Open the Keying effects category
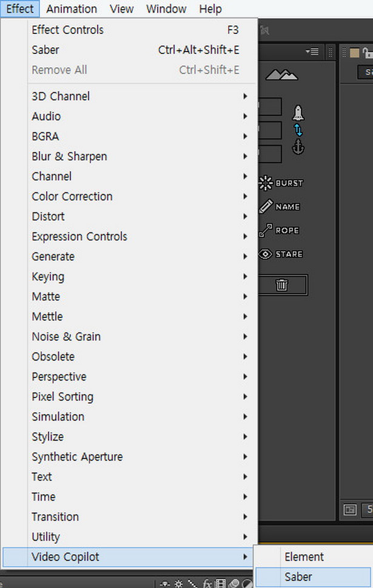 (x=130, y=276)
